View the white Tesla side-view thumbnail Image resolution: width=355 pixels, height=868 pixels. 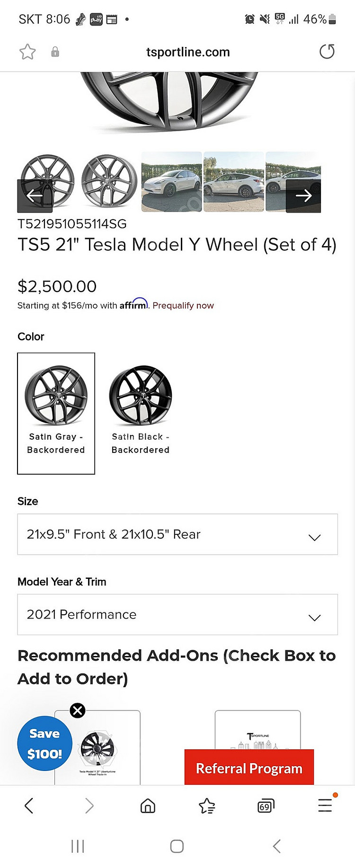click(234, 182)
